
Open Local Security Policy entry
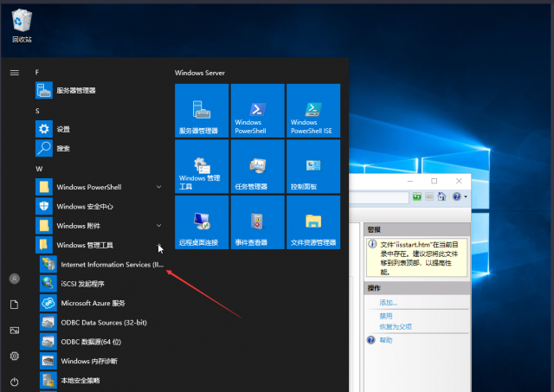point(102,381)
